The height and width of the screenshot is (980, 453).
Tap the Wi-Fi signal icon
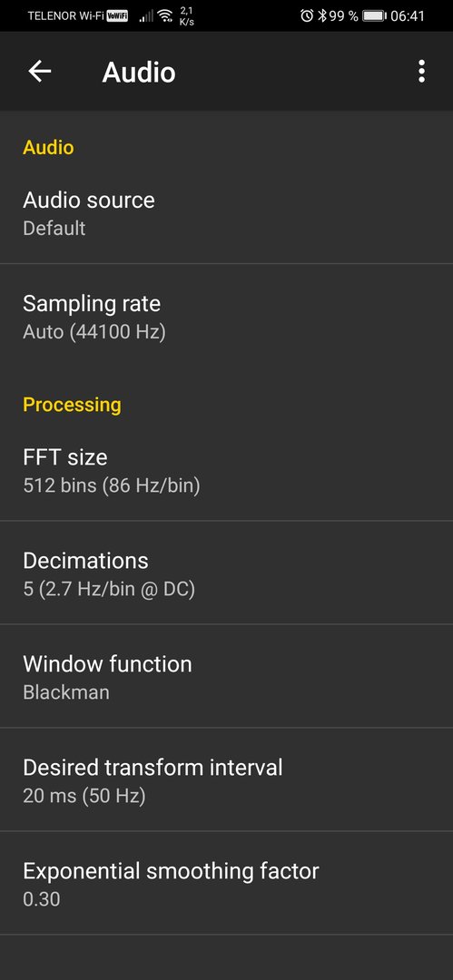[x=165, y=15]
